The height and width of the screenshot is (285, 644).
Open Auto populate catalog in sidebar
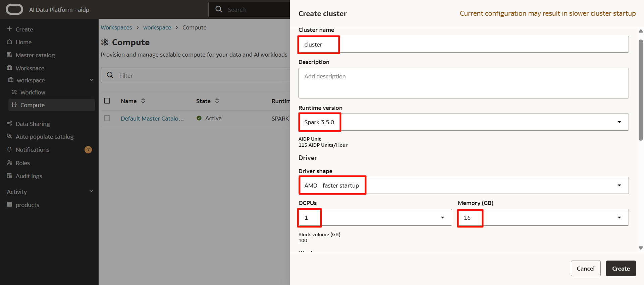tap(45, 137)
